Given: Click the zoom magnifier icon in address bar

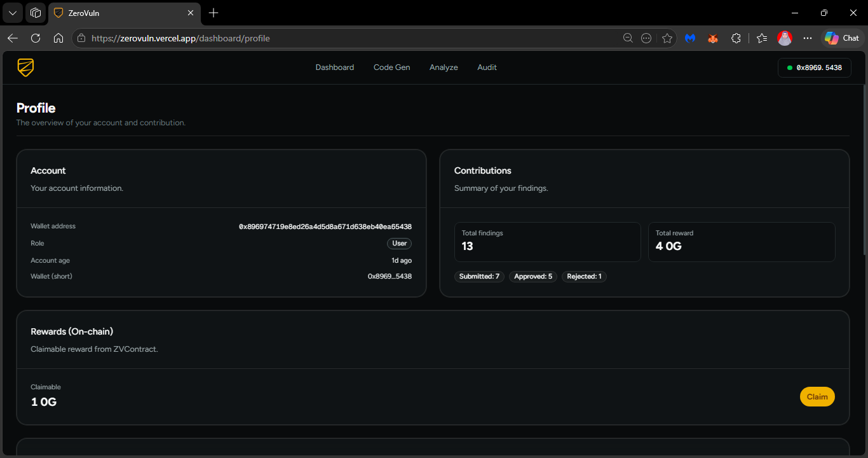Looking at the screenshot, I should click(x=628, y=38).
